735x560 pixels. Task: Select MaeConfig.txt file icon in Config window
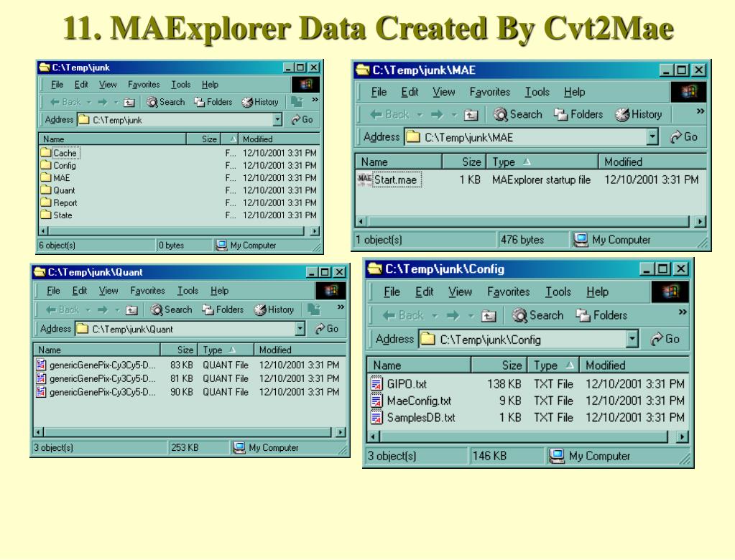[376, 401]
